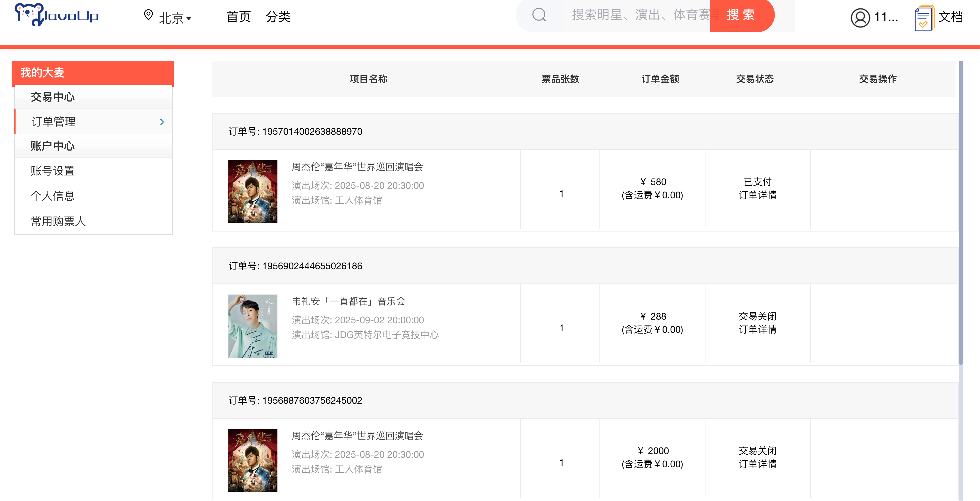Screen dimensions: 980x501
Task: Click the JavaUp koala logo
Action: tap(56, 15)
